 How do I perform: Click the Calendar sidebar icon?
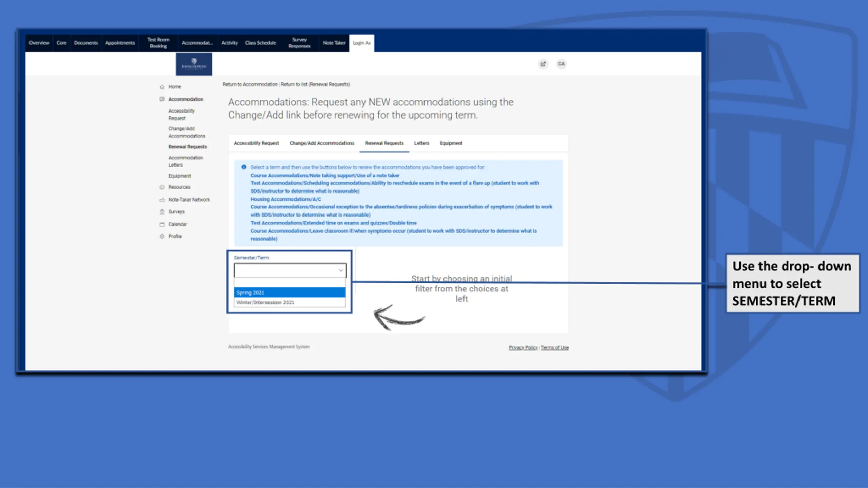tap(162, 224)
